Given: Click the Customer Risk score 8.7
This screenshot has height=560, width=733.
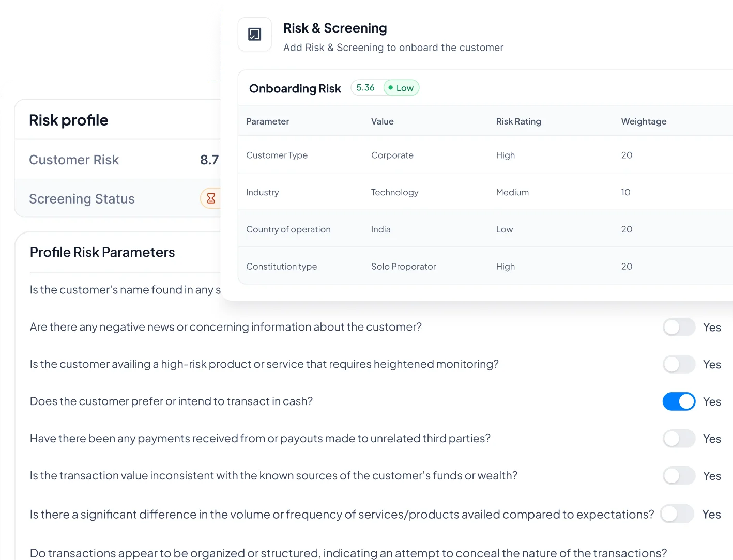Looking at the screenshot, I should (209, 160).
